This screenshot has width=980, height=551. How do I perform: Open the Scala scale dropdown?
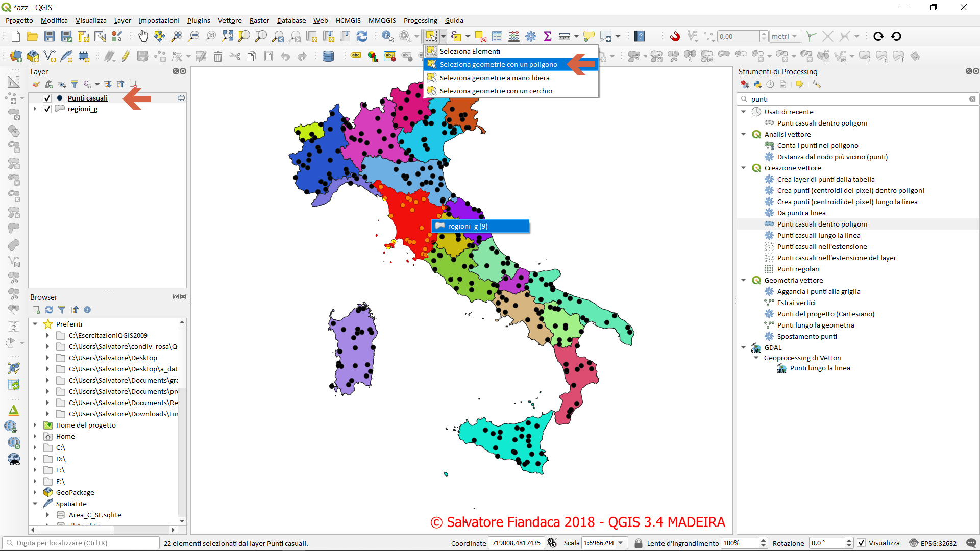coord(621,543)
